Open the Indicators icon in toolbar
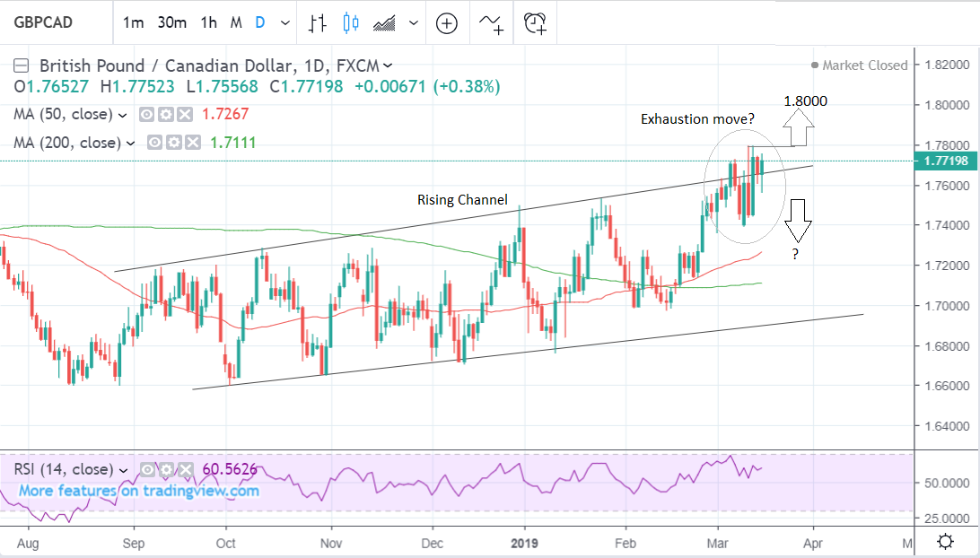Image resolution: width=980 pixels, height=558 pixels. 492,22
